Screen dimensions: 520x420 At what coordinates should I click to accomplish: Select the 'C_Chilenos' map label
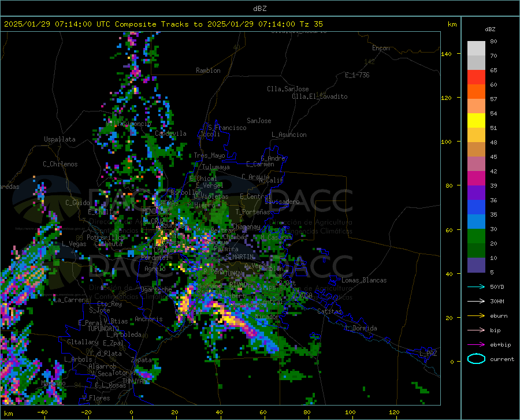pos(60,164)
